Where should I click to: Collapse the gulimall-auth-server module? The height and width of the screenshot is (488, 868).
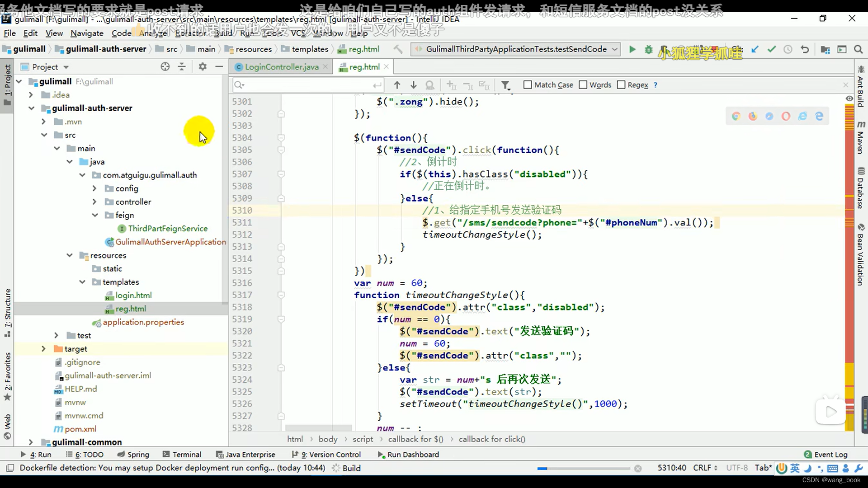point(31,108)
